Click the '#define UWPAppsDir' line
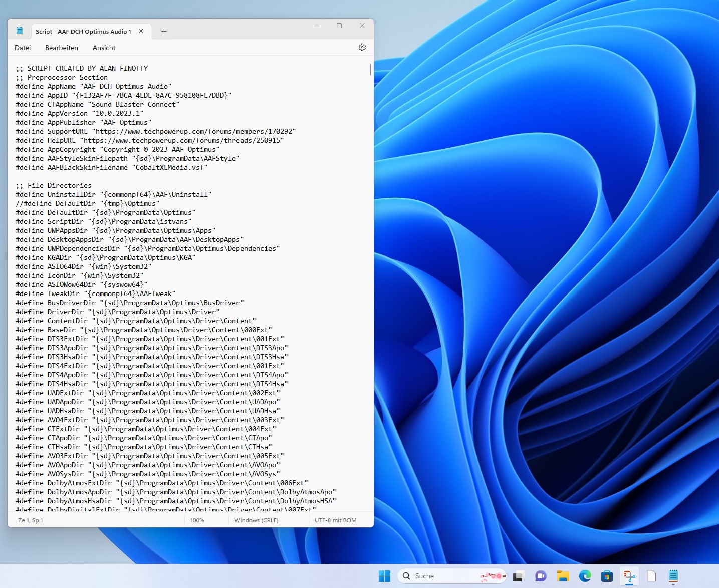Screen dimensions: 719x588 tap(116, 230)
